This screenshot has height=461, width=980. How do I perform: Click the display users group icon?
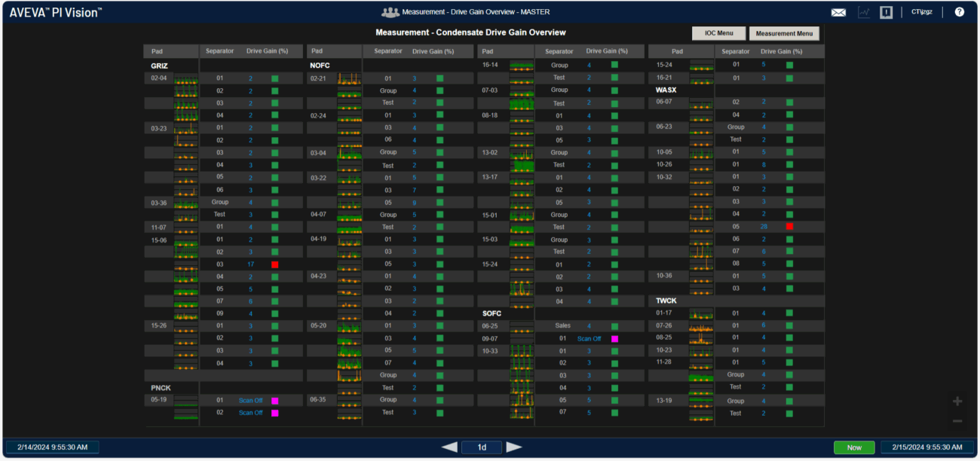[x=390, y=12]
